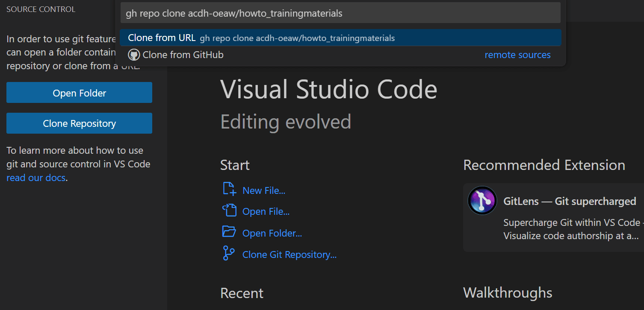
Task: Click the SOURCE CONTROL panel header
Action: click(x=41, y=9)
